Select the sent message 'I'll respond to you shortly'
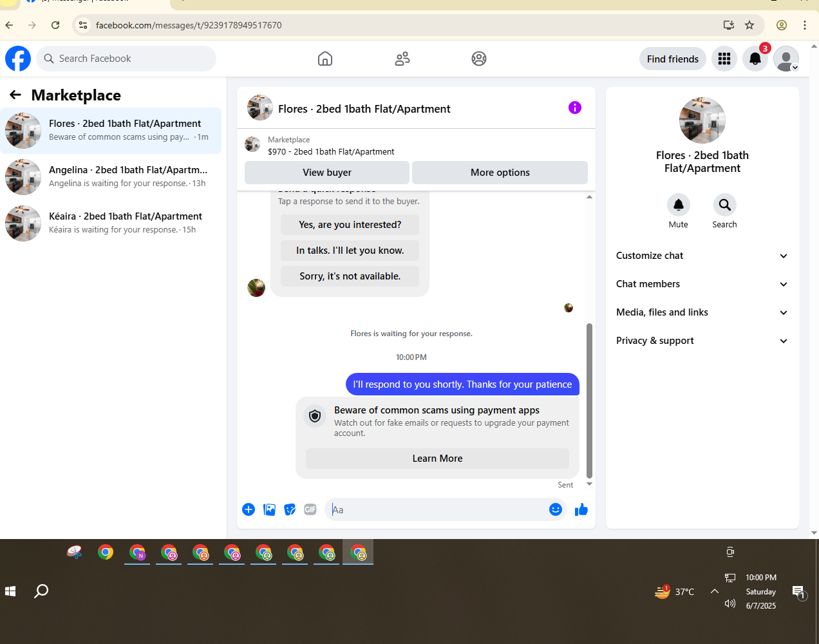819x644 pixels. pos(462,384)
